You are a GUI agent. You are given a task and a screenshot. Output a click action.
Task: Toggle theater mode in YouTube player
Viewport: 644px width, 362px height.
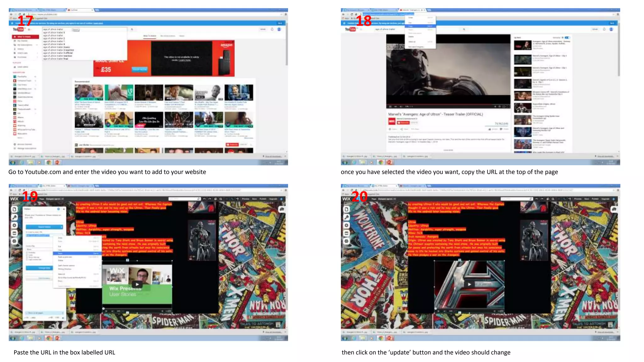tap(504, 107)
